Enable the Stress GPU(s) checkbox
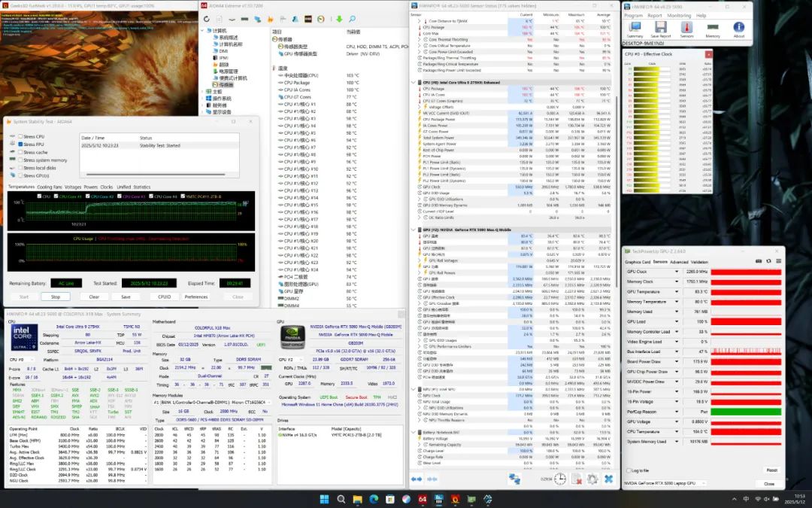This screenshot has height=508, width=812. click(x=21, y=175)
